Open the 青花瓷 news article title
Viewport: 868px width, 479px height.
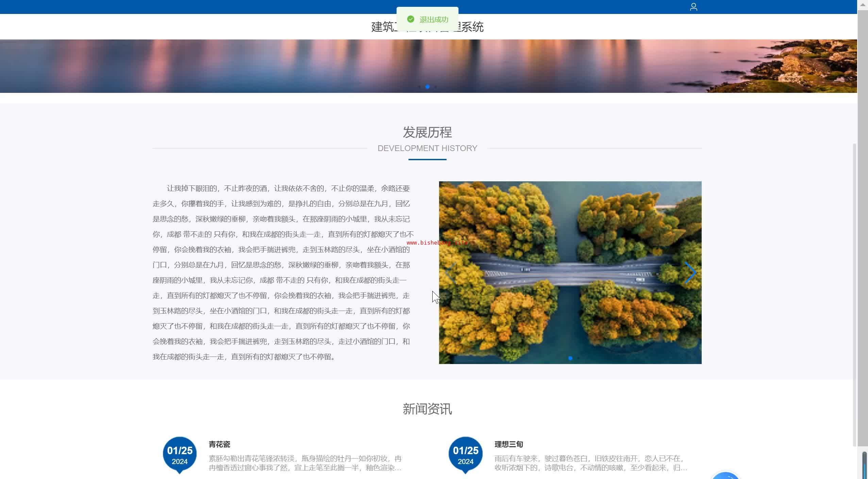pyautogui.click(x=219, y=444)
